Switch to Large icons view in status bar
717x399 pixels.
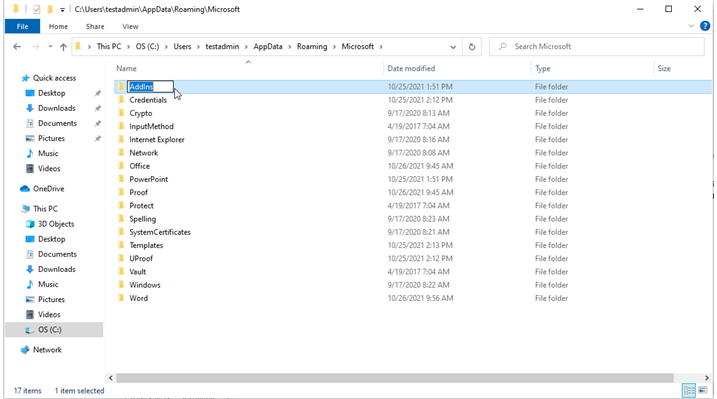point(703,390)
